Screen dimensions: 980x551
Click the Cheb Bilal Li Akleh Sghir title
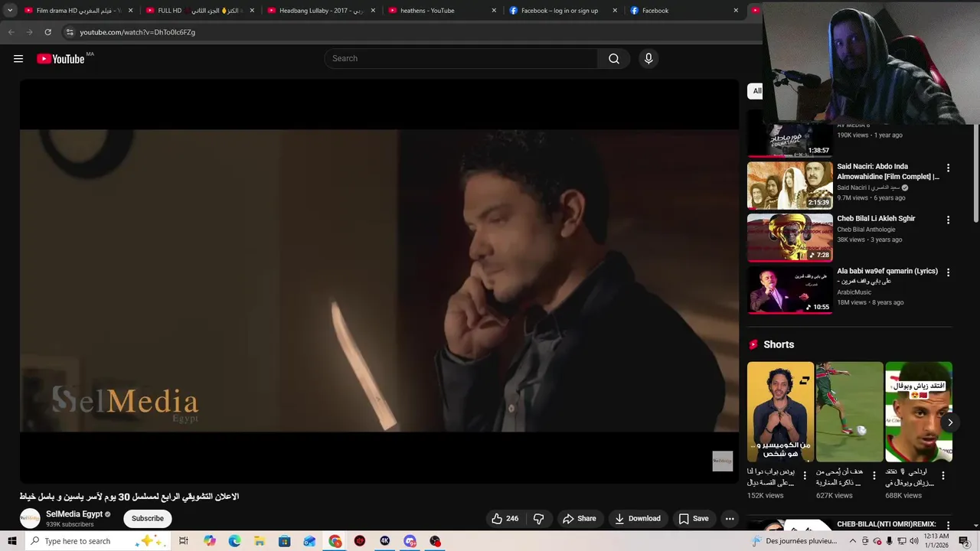(x=876, y=219)
